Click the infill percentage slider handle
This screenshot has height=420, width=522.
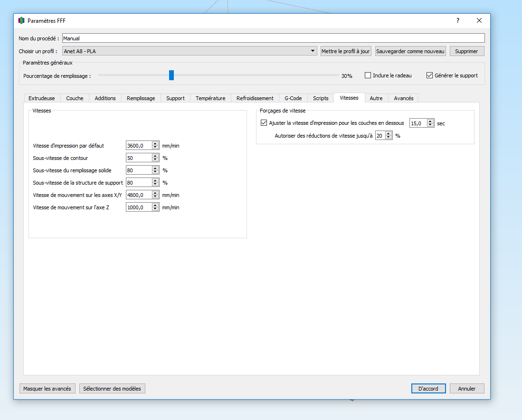(x=171, y=75)
